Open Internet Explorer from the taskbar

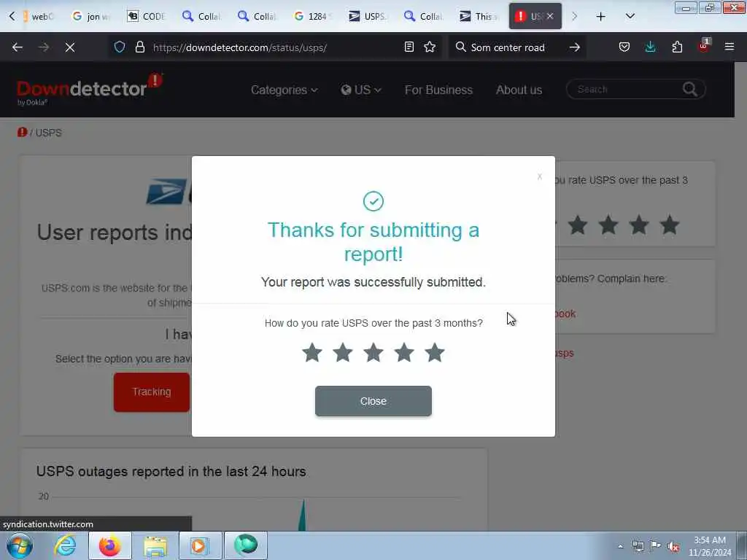pos(65,545)
